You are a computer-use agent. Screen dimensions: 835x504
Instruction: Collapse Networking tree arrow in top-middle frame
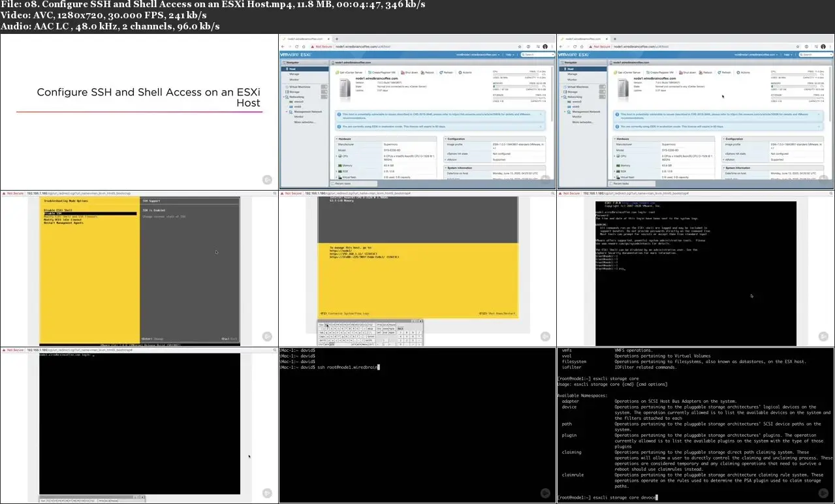click(284, 97)
